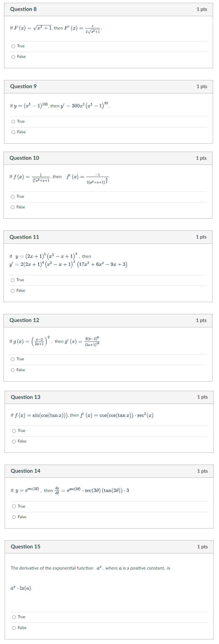Select False for Question 10
The width and height of the screenshot is (219, 644).
pyautogui.click(x=13, y=207)
